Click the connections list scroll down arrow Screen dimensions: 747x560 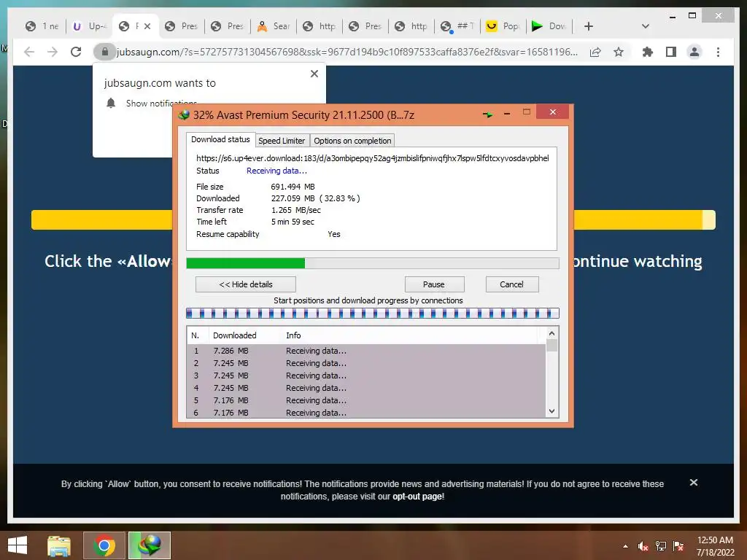click(x=551, y=411)
